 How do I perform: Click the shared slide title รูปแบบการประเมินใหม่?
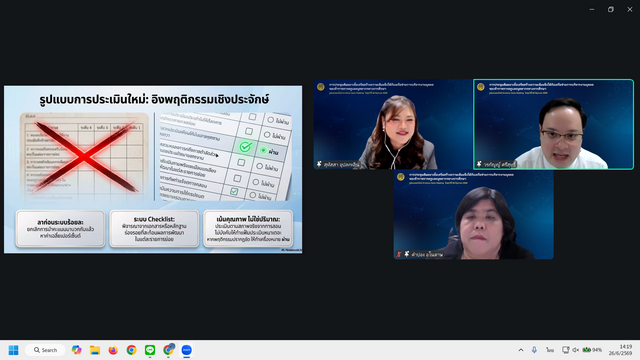(154, 99)
